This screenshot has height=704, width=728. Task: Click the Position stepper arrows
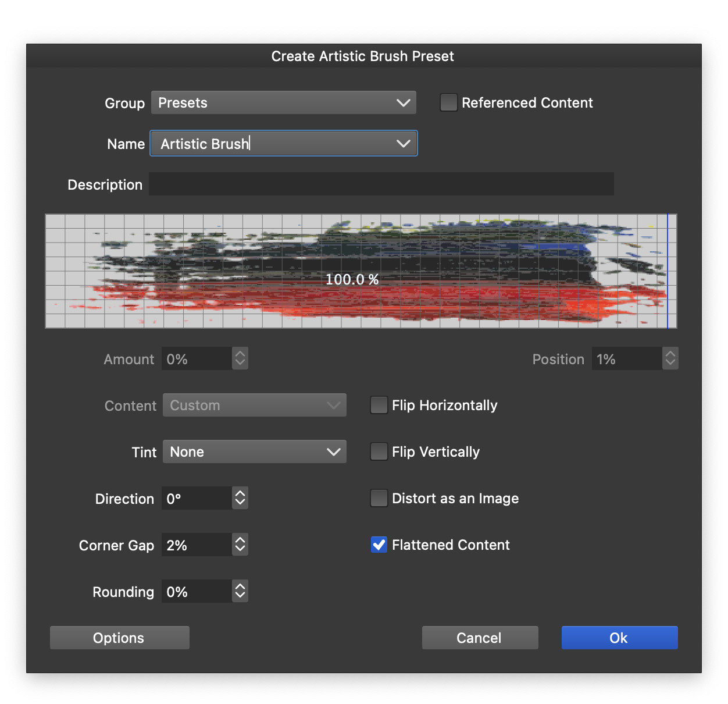coord(670,359)
